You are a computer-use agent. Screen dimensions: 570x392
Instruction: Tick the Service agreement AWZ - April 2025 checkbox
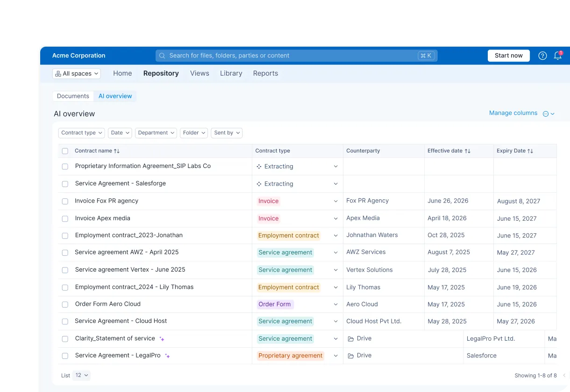coord(65,253)
